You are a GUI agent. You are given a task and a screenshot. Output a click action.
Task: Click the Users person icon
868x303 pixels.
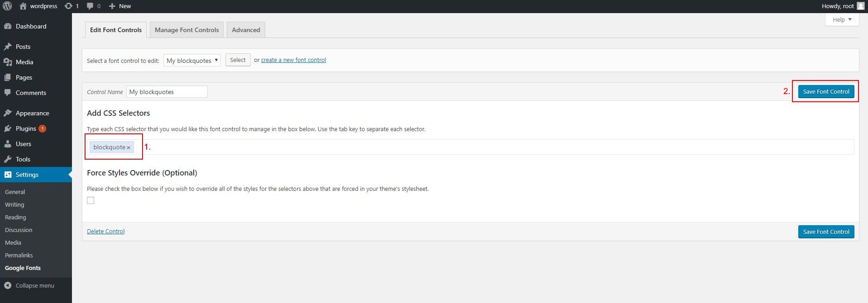[8, 144]
